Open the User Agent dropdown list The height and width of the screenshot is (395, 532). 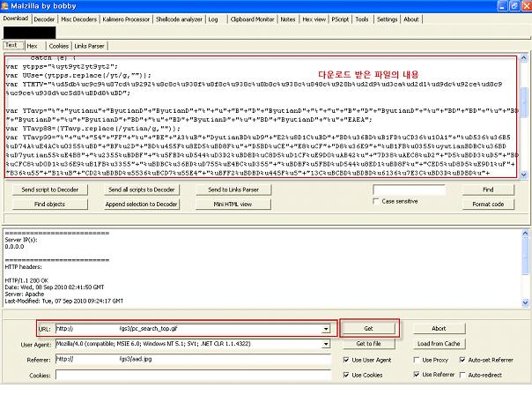tap(326, 344)
